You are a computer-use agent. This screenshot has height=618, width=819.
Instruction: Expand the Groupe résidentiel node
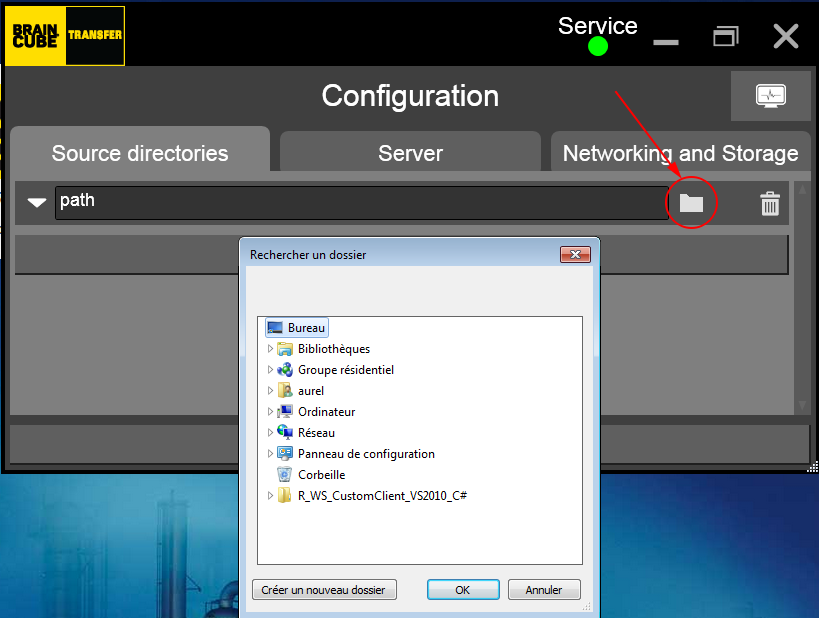point(269,369)
